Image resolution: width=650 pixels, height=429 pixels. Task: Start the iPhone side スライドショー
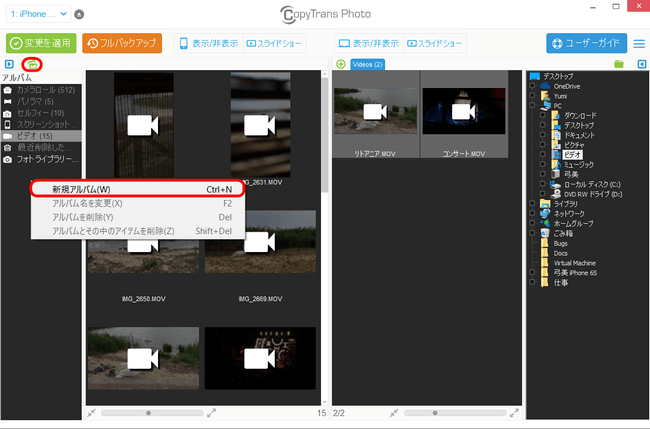(x=274, y=43)
